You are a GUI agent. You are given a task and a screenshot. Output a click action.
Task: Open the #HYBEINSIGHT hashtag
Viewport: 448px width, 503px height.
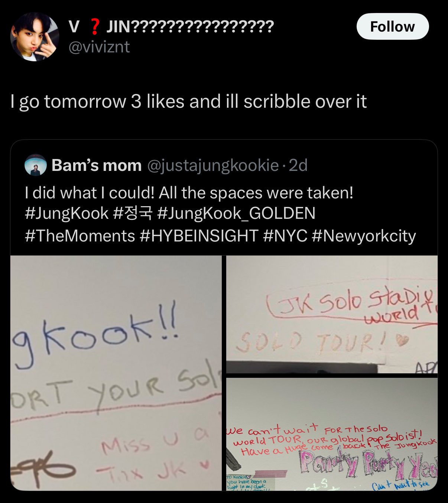point(199,236)
